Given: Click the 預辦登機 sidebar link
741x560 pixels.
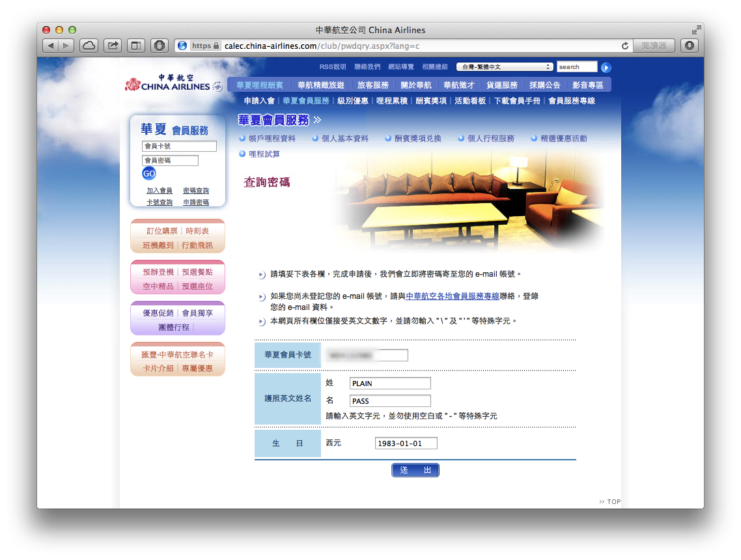Looking at the screenshot, I should coord(158,272).
